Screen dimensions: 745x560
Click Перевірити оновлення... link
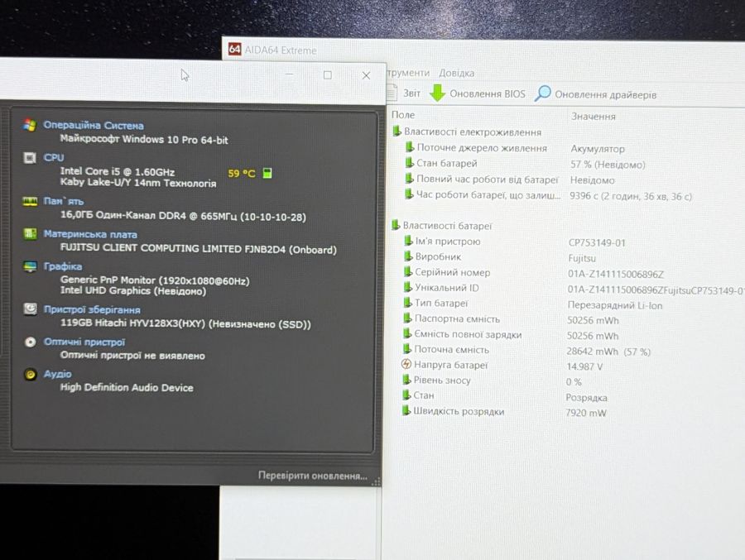pos(312,476)
